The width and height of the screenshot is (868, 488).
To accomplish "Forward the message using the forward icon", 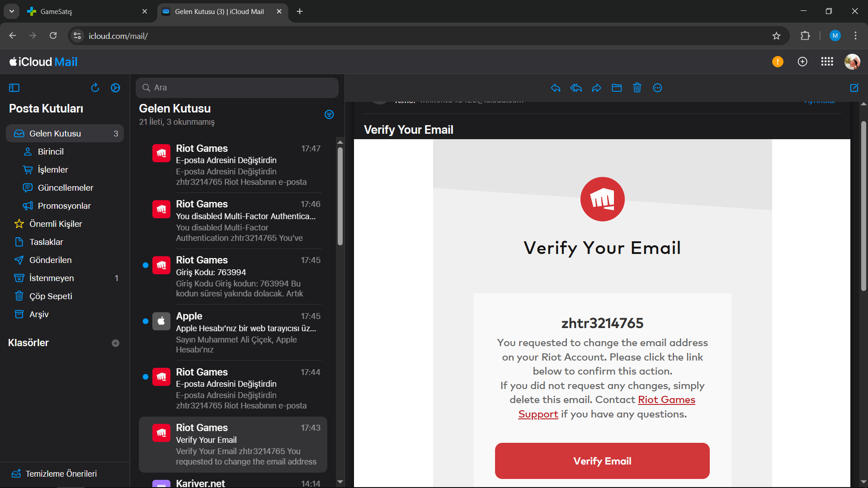I will pos(596,88).
